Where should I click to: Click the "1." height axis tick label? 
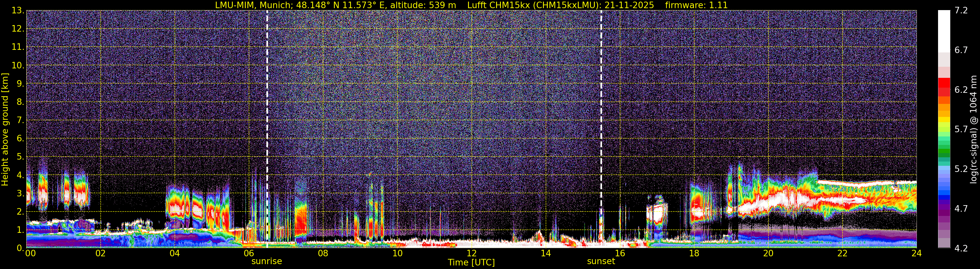pos(20,230)
